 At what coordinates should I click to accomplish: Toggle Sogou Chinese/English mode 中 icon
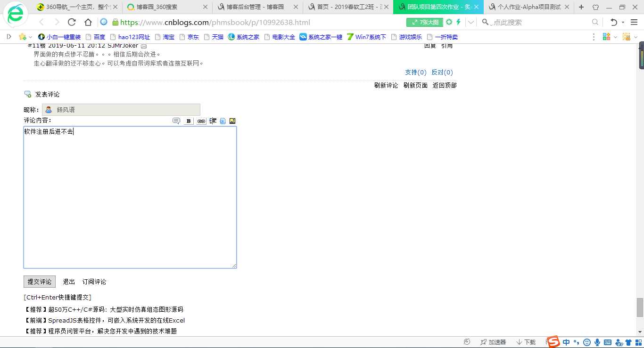coord(566,342)
